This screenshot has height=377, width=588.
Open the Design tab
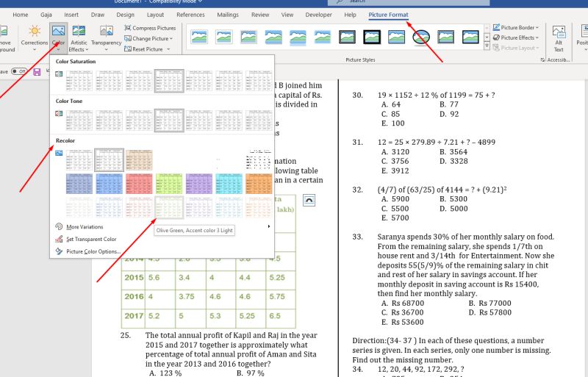point(125,15)
